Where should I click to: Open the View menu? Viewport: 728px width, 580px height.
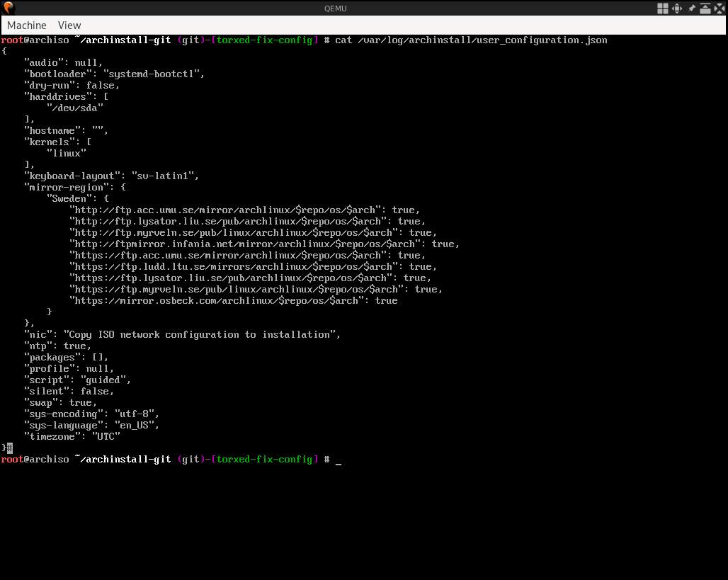69,25
